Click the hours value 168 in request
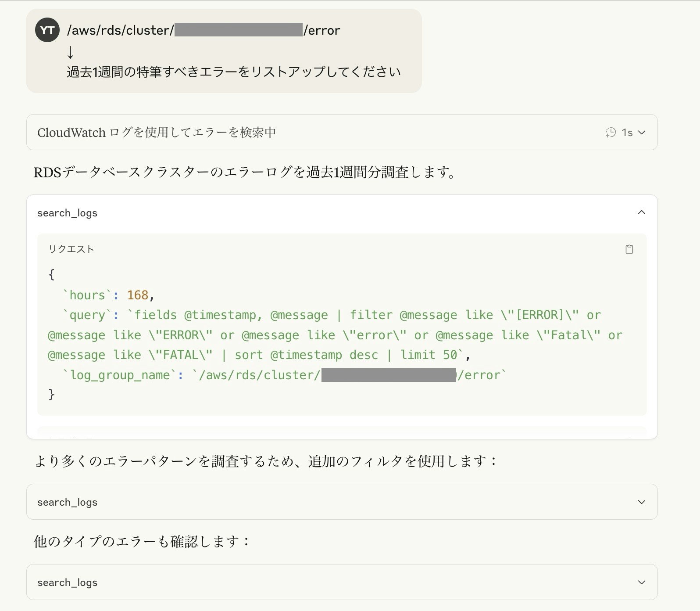This screenshot has height=611, width=700. point(137,295)
